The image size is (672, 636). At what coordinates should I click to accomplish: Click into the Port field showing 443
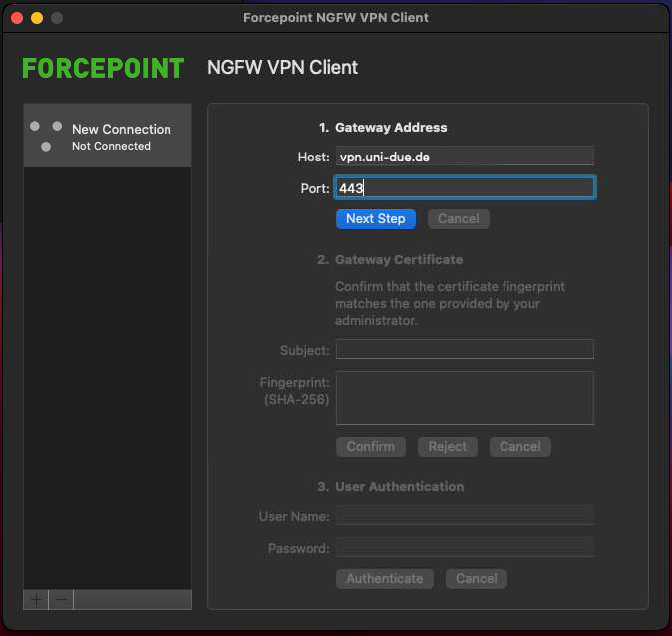[x=465, y=188]
